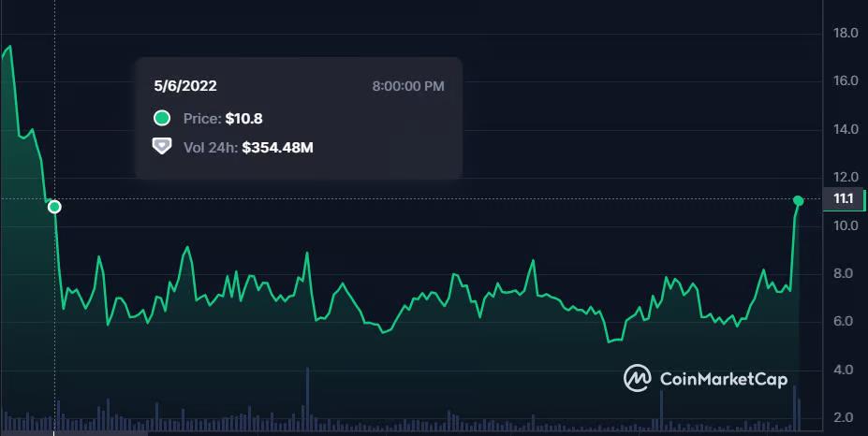Click the CoinMarketCap logo icon
This screenshot has width=868, height=436.
638,378
